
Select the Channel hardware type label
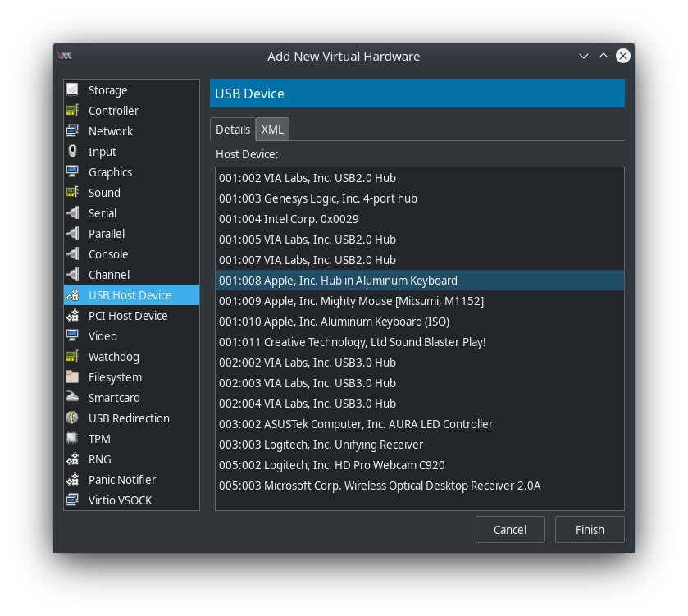109,275
